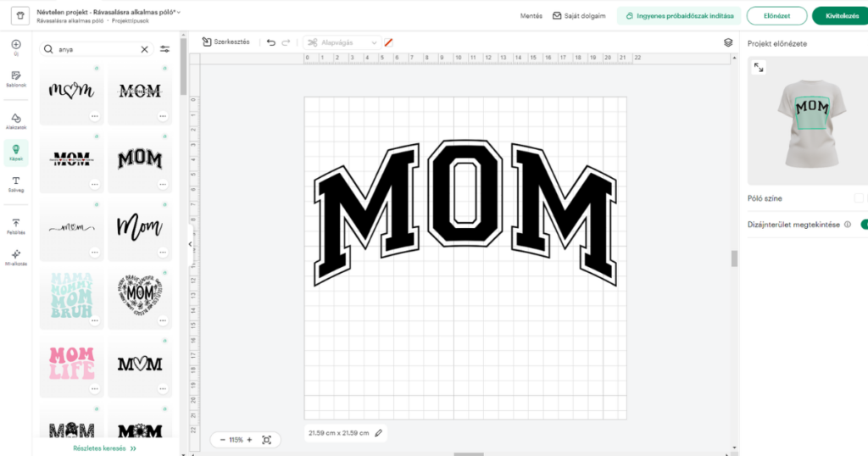Image resolution: width=868 pixels, height=456 pixels.
Task: Open the Sablonok (templates) panel
Action: click(x=16, y=78)
